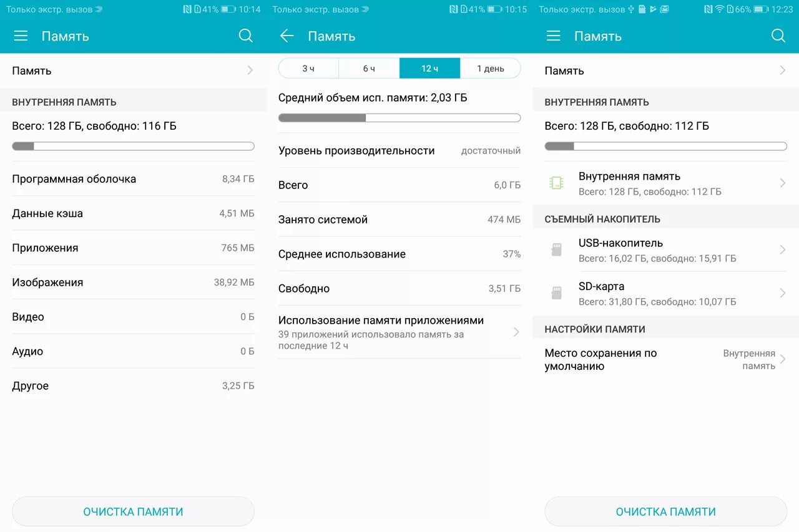Tap average memory usage bar, 2,03 ГБ
The width and height of the screenshot is (799, 532).
[x=399, y=117]
